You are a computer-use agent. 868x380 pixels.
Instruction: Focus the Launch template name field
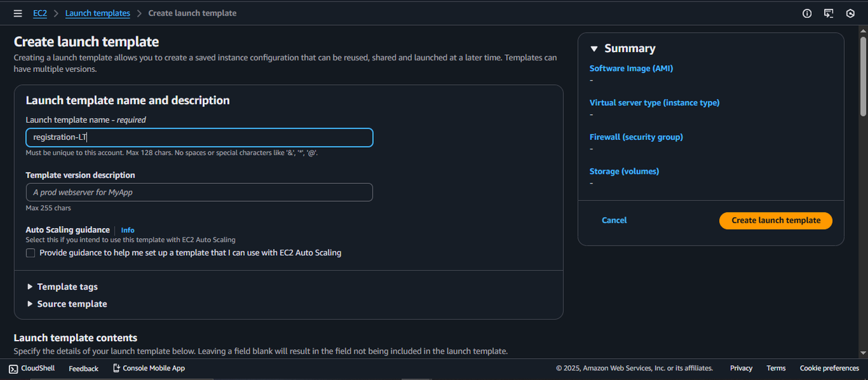[200, 138]
